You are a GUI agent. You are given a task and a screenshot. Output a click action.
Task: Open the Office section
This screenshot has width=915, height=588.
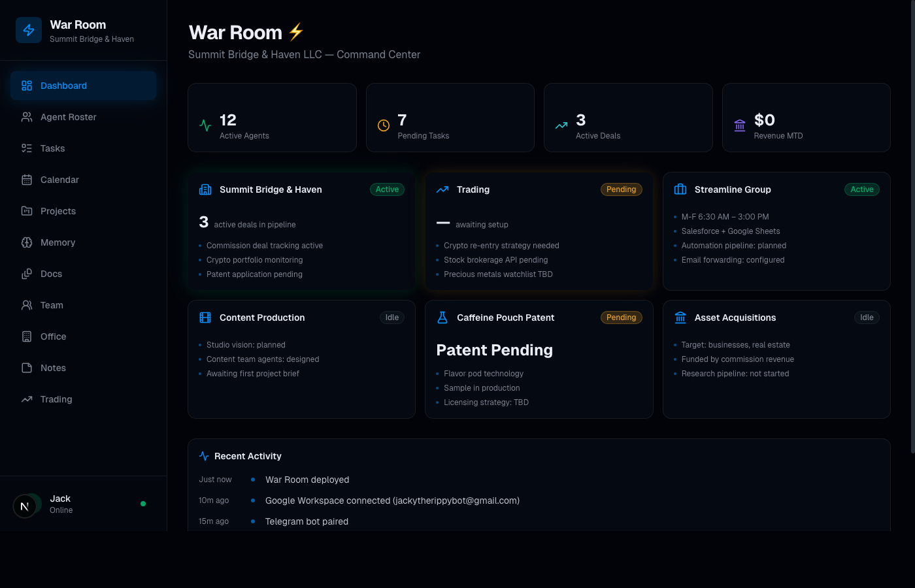tap(84, 336)
